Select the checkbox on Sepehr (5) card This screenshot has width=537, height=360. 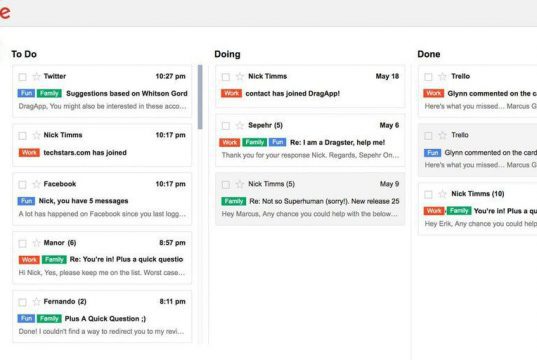coord(226,126)
